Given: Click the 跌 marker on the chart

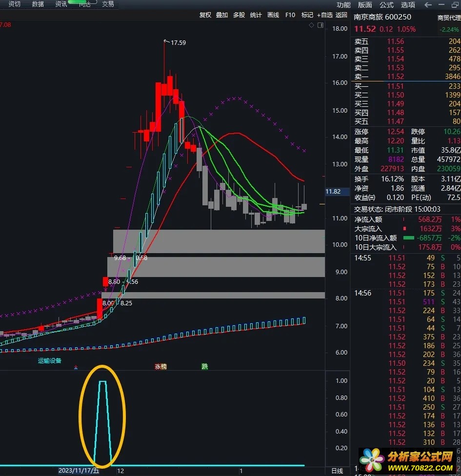Looking at the screenshot, I should (x=205, y=366).
